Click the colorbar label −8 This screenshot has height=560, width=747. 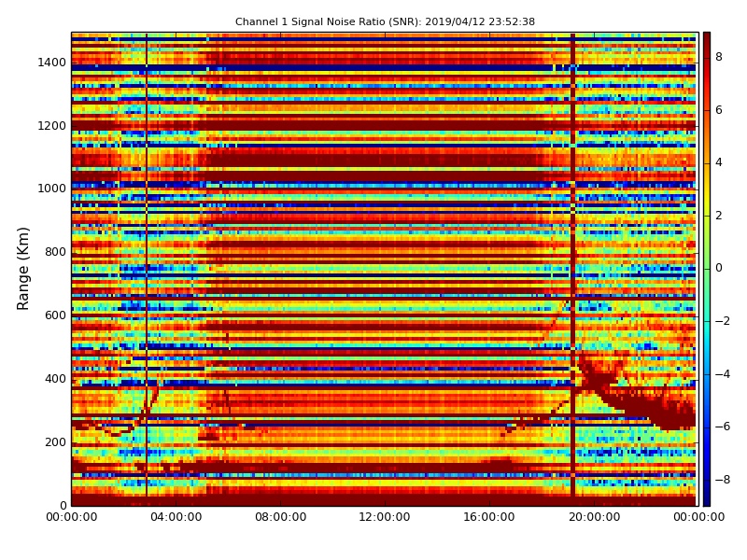pos(722,480)
